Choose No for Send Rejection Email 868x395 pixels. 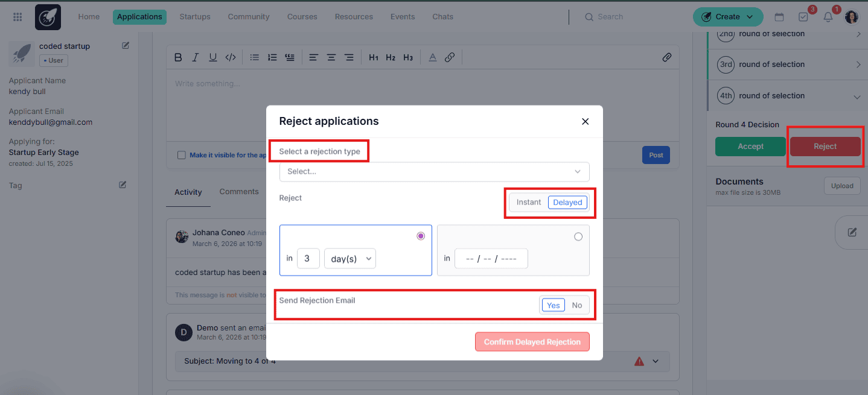click(577, 305)
